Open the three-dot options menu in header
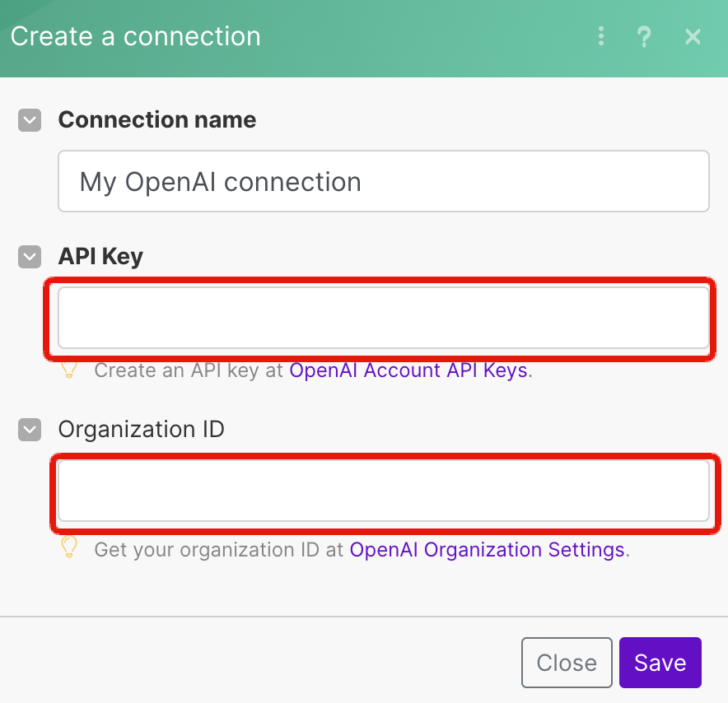This screenshot has width=728, height=703. click(x=601, y=36)
